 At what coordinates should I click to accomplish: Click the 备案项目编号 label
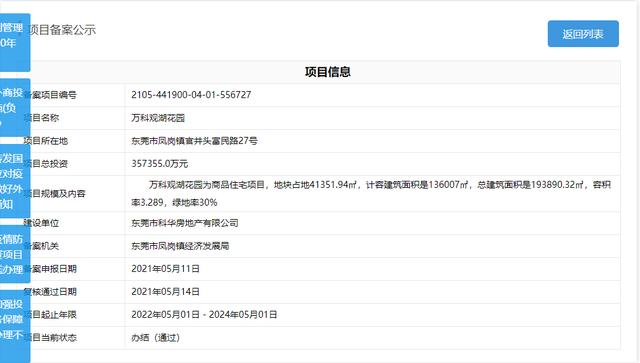(50, 95)
